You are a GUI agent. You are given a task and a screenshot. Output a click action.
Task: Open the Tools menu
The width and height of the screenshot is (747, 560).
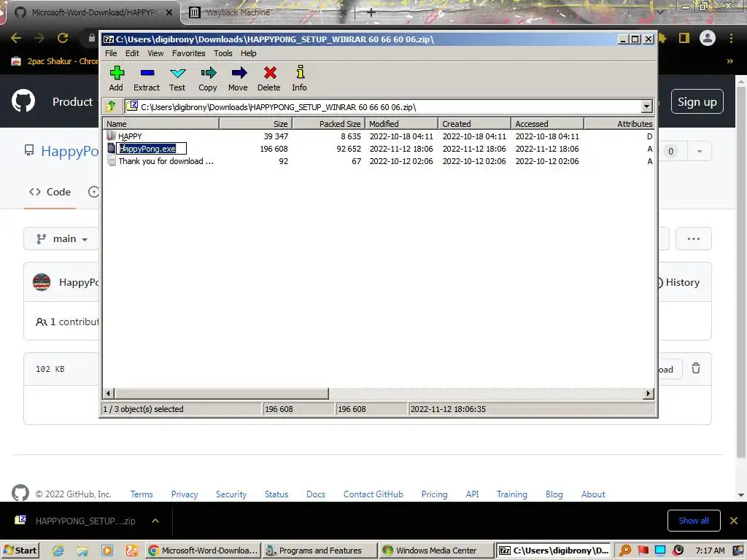(223, 53)
